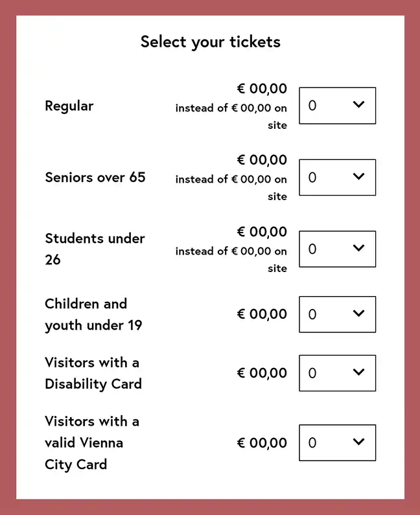The image size is (420, 515).
Task: Click the "Select your tickets" heading
Action: [210, 42]
